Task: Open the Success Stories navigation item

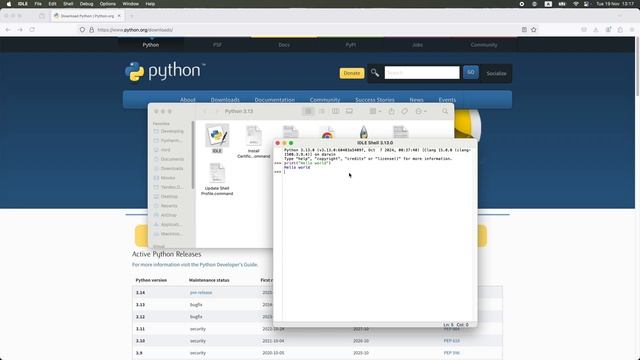Action: [x=375, y=100]
